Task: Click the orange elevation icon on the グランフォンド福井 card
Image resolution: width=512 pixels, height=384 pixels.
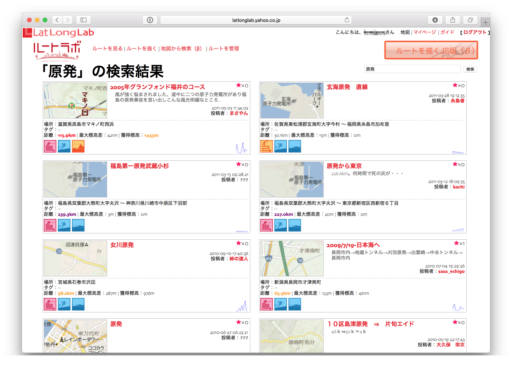Action: (x=78, y=146)
